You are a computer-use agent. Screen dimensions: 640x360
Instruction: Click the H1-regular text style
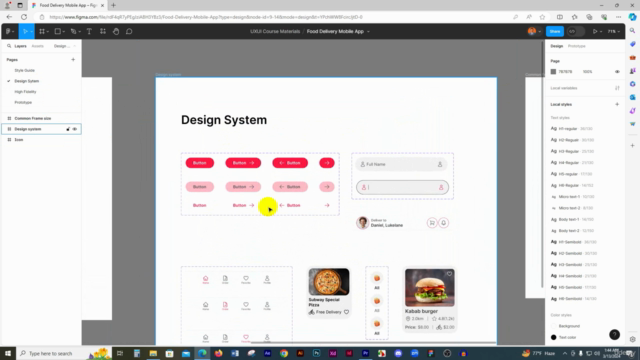click(571, 129)
